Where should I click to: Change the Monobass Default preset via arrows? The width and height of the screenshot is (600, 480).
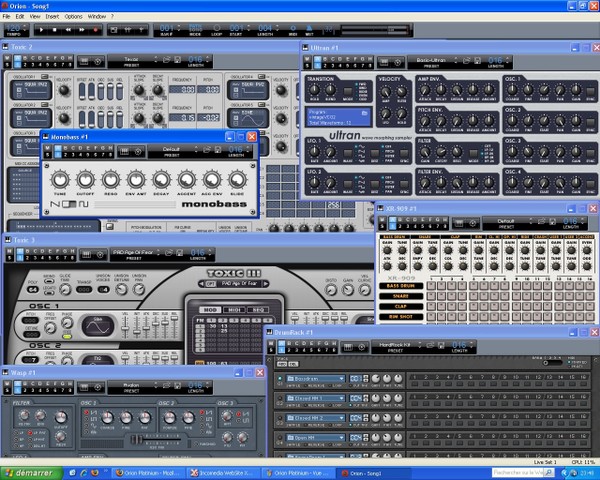(x=197, y=150)
